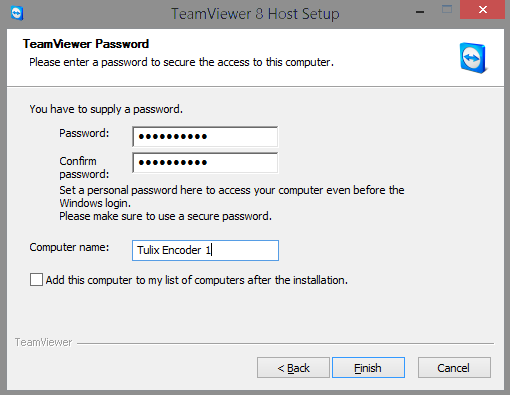Click Finish to complete the setup
This screenshot has height=395, width=510.
point(368,368)
